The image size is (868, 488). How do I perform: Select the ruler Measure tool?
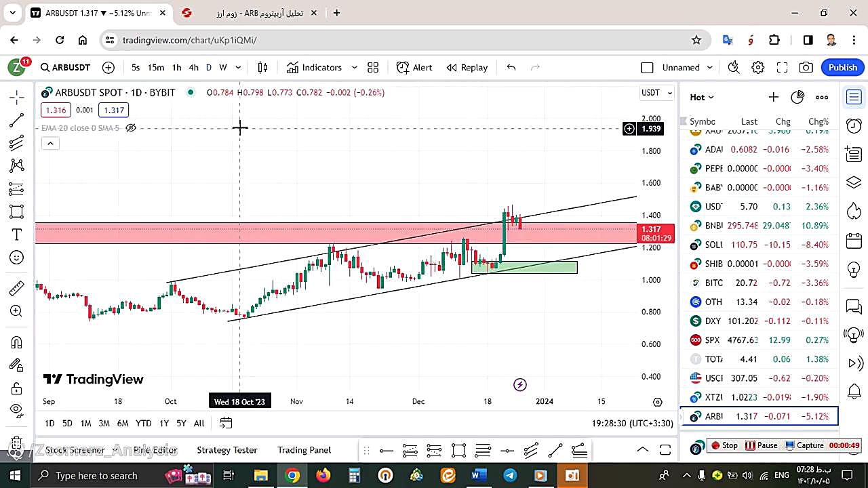coord(17,288)
